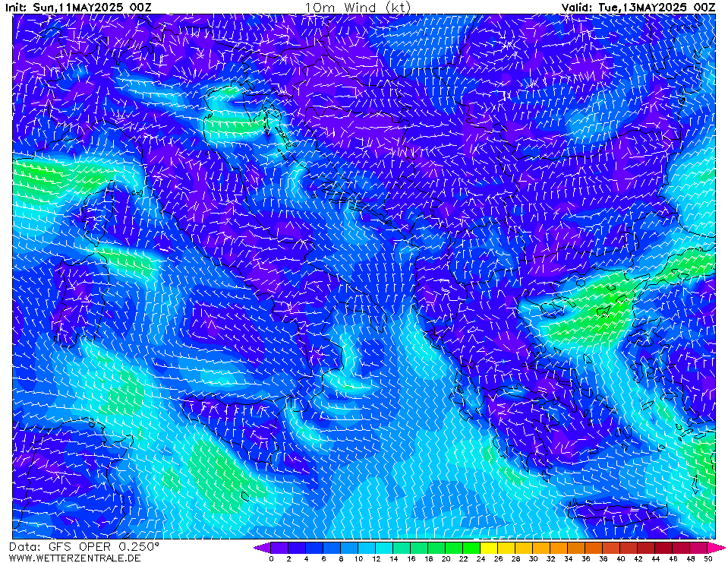Select the yellow 24–26 kt legend swatch
Viewport: 728px width, 563px height.
[x=490, y=548]
